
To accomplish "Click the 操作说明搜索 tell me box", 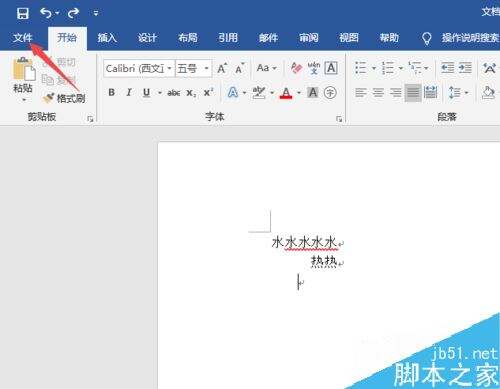I will 470,38.
